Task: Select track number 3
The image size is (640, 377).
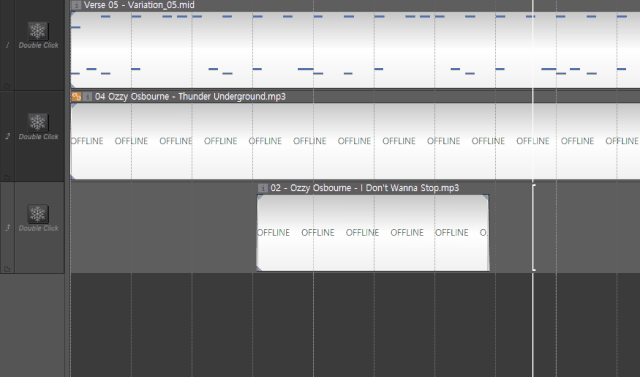Action: point(7,228)
